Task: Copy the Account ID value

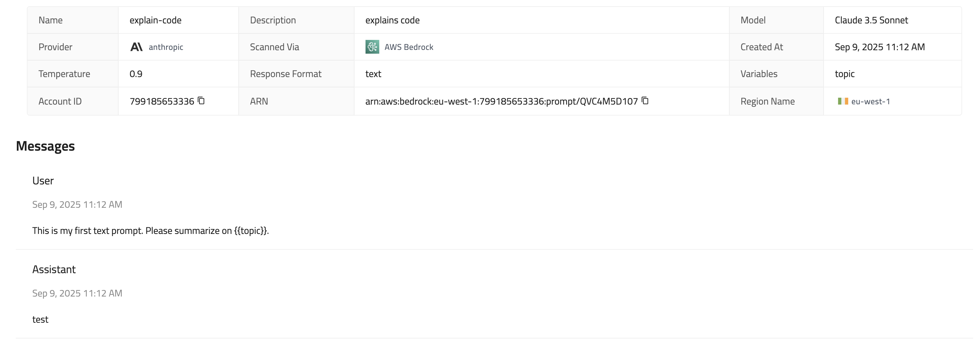Action: 201,101
